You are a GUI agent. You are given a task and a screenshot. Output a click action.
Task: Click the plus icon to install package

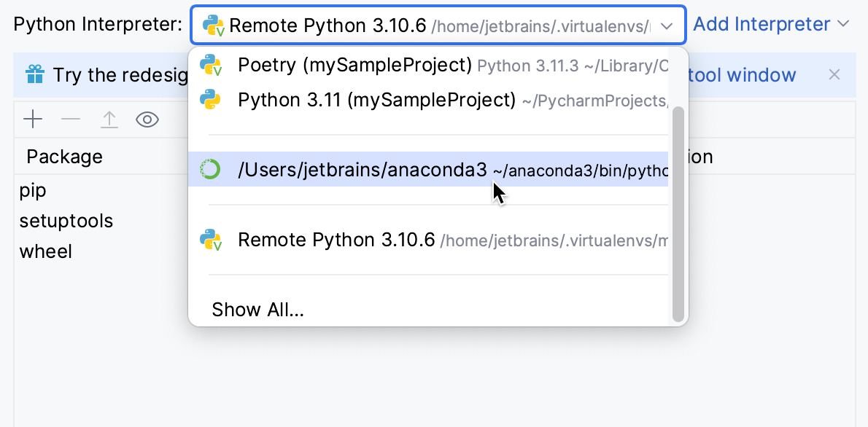[x=33, y=120]
